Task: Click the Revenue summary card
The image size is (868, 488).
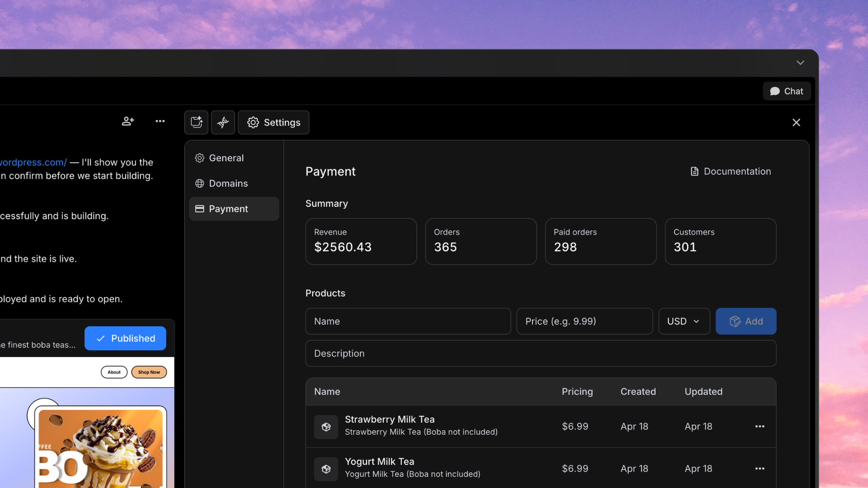Action: 361,242
